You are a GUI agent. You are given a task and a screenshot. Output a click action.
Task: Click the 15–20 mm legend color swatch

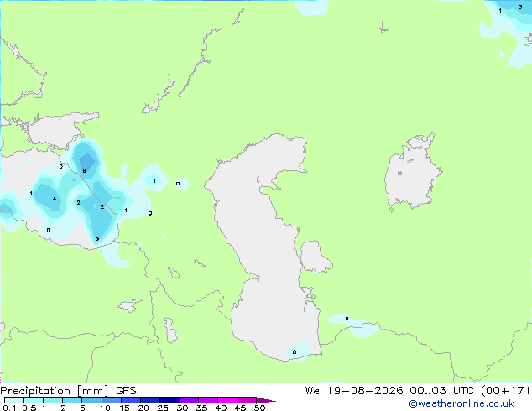point(131,400)
